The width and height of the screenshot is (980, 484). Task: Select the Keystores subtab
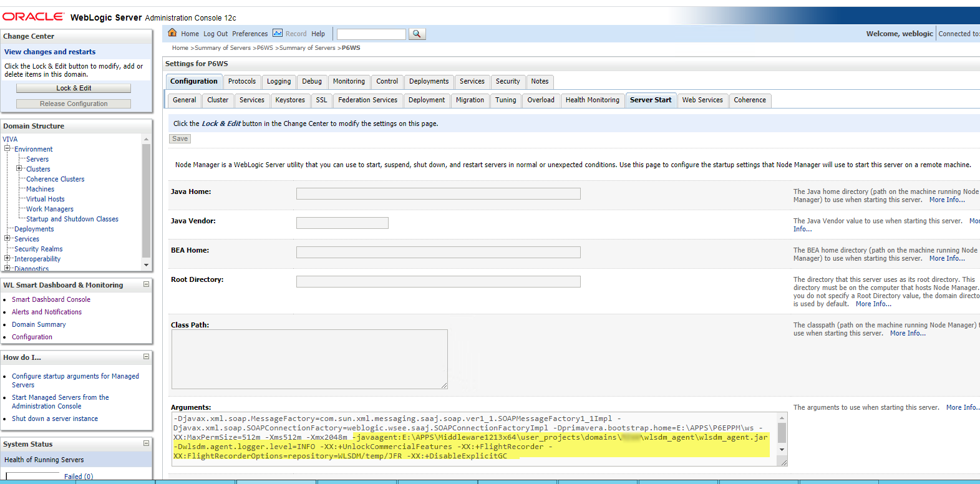[290, 100]
